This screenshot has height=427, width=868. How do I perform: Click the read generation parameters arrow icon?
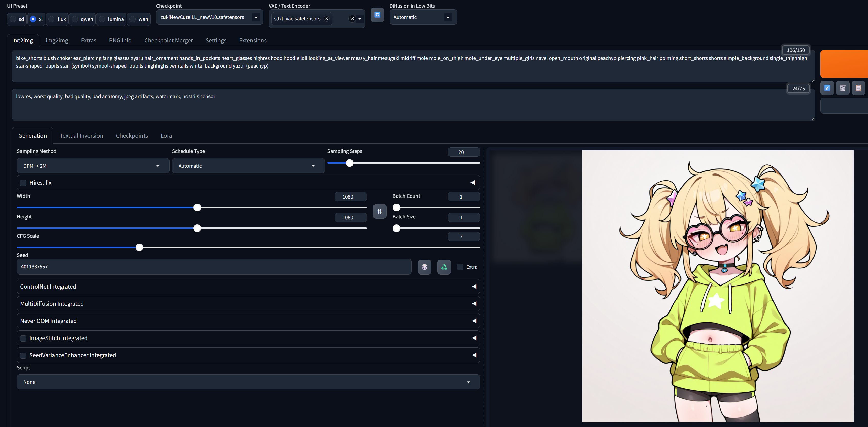point(827,88)
